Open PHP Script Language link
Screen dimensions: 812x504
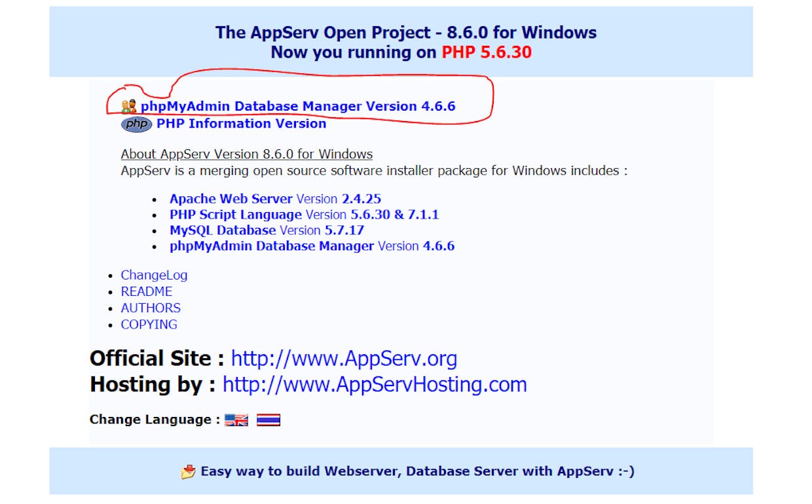click(236, 214)
